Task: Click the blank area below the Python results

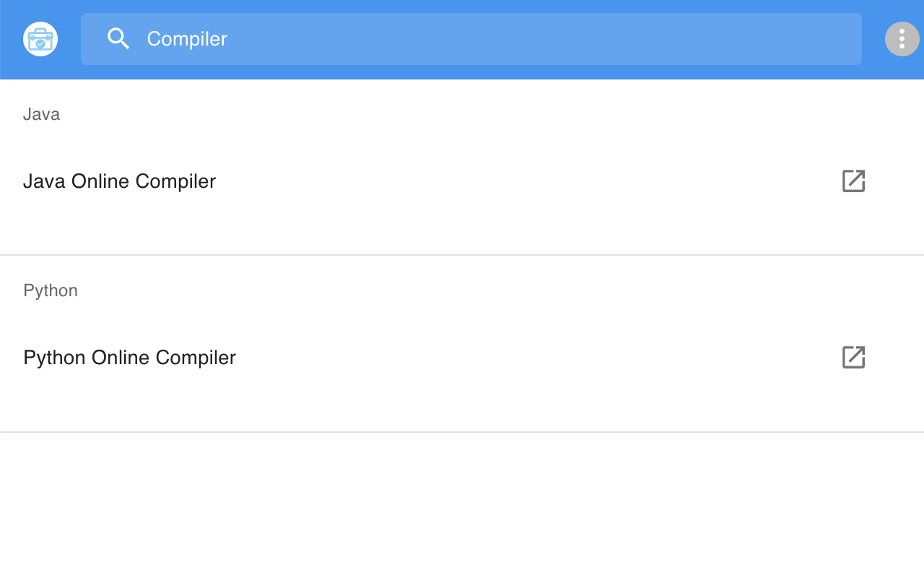Action: 462,506
